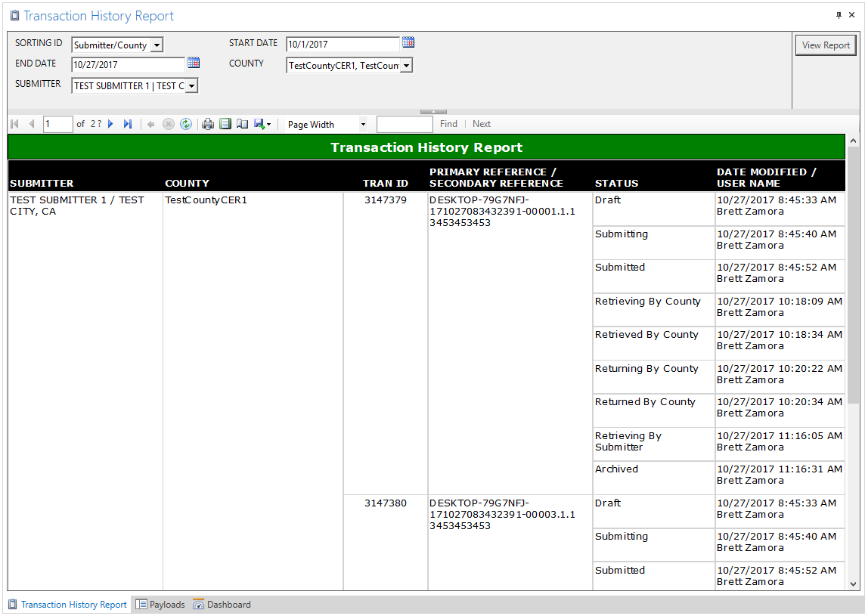Toggle print layout view
The image size is (865, 616).
point(225,124)
